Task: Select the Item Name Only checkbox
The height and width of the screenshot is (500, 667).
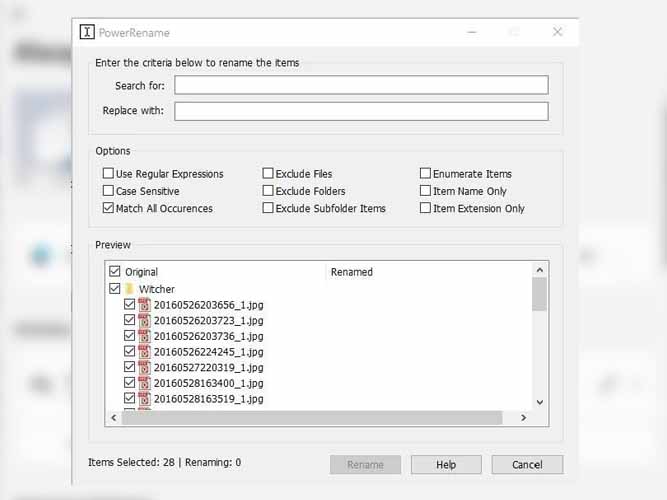Action: (x=425, y=191)
